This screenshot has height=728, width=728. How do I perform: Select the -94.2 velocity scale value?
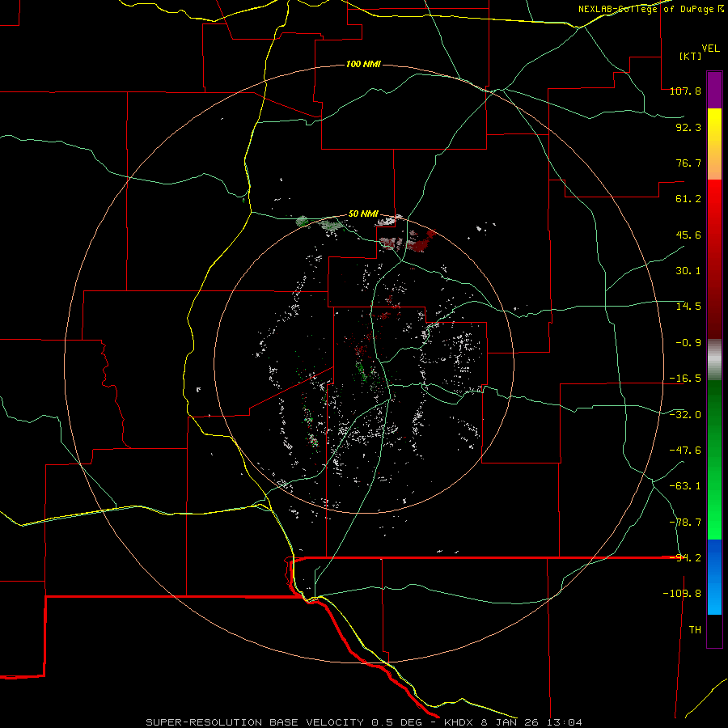coord(685,558)
